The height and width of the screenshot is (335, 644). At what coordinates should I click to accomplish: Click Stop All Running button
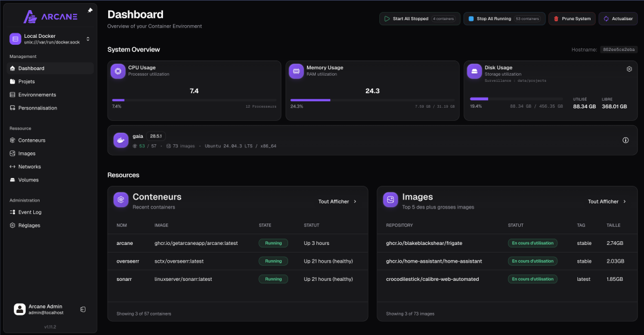coord(504,18)
